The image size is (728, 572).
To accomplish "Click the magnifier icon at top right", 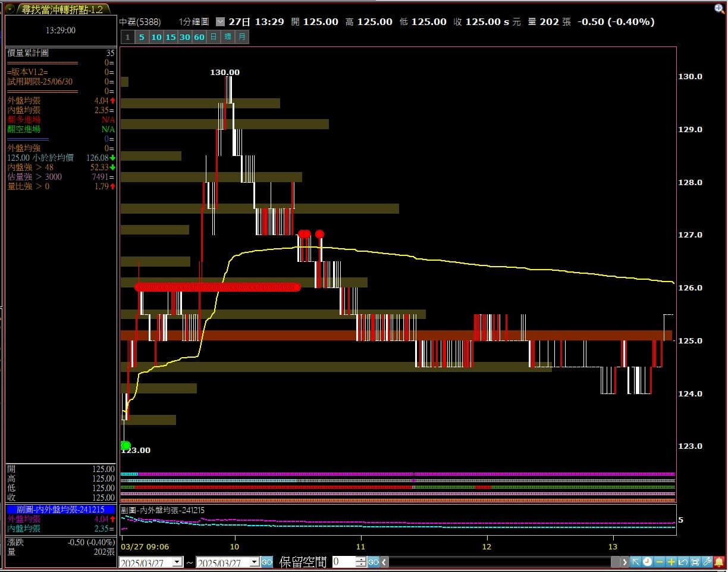I will [x=720, y=8].
